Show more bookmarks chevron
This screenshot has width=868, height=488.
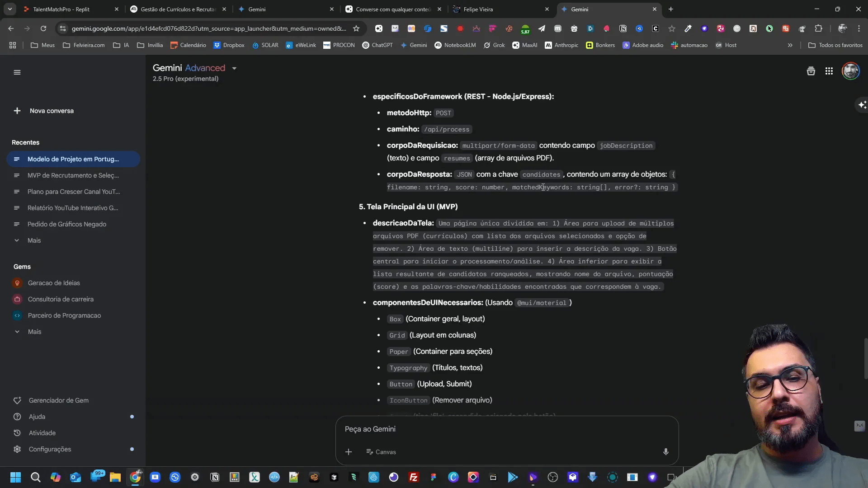(x=790, y=45)
